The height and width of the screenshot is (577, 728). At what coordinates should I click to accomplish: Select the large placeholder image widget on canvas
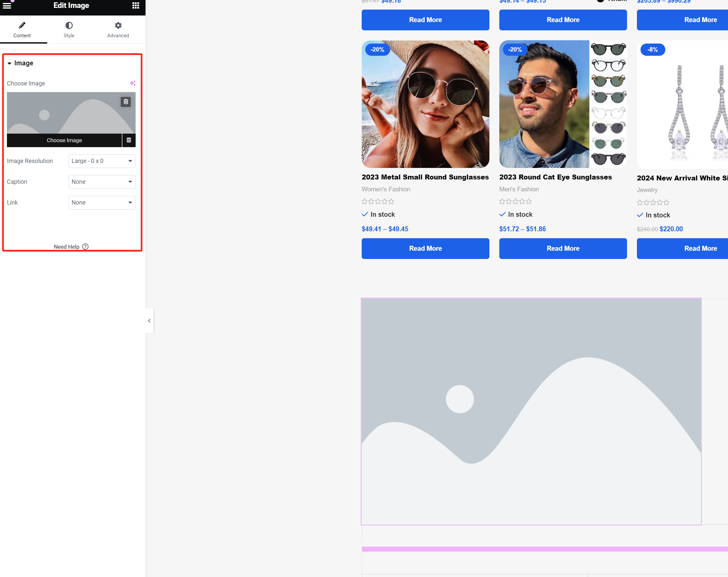[x=531, y=411]
